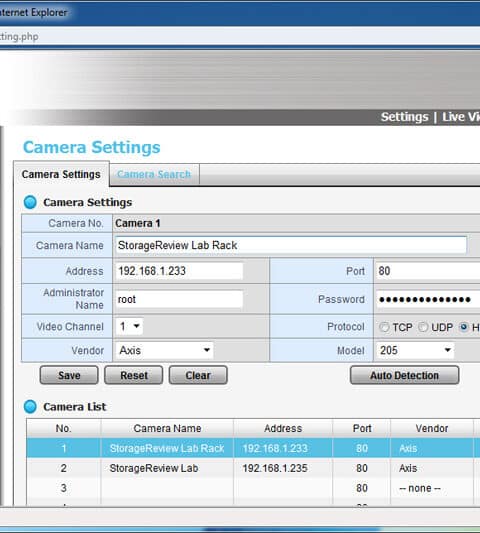
Task: Select camera row 'StorageReview Lab Rack' in list
Action: pos(253,448)
